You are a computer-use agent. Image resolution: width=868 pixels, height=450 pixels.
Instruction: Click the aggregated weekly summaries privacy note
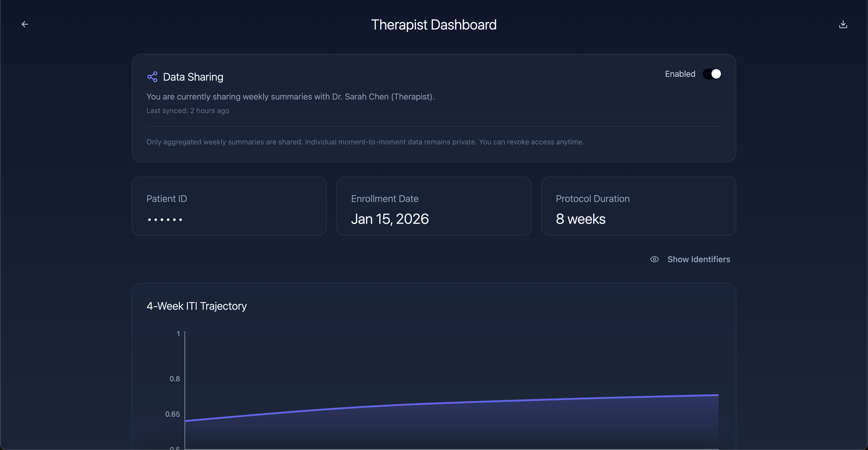[x=365, y=142]
